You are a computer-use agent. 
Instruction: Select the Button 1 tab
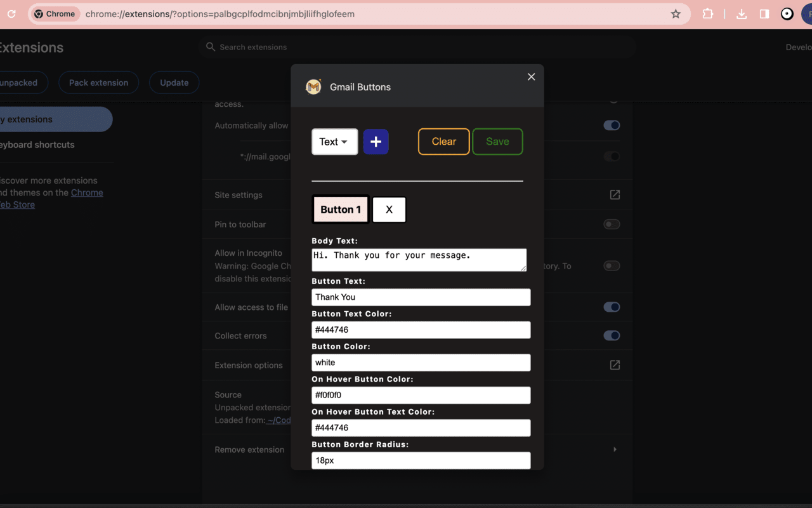(341, 210)
